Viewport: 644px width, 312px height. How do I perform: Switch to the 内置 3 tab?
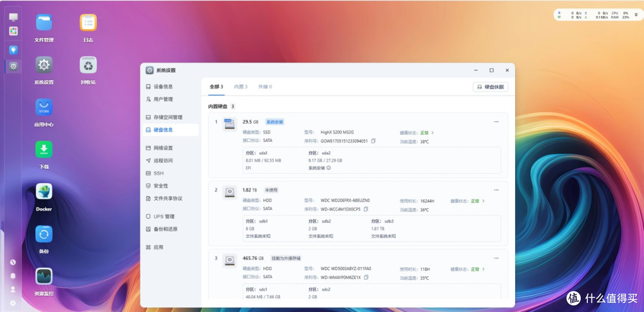[241, 87]
